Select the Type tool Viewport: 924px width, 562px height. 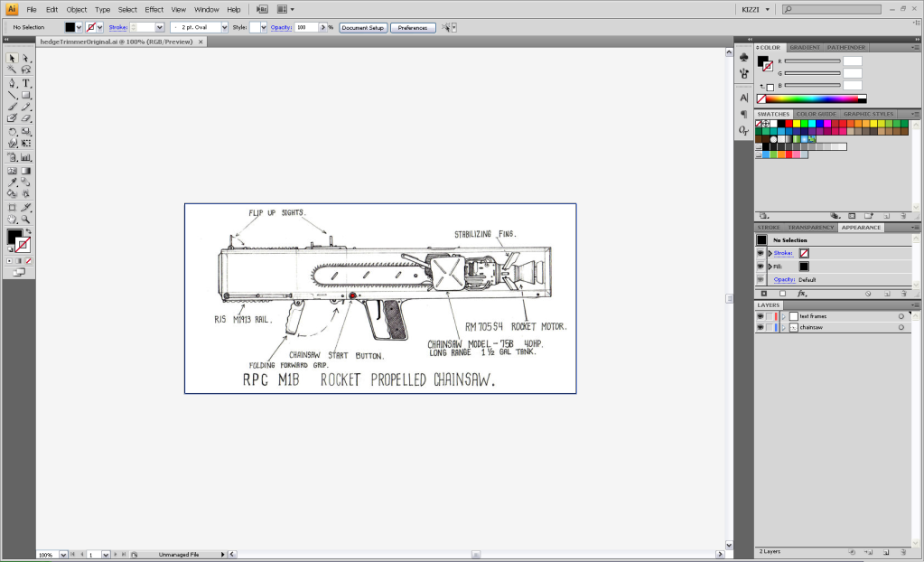click(26, 82)
